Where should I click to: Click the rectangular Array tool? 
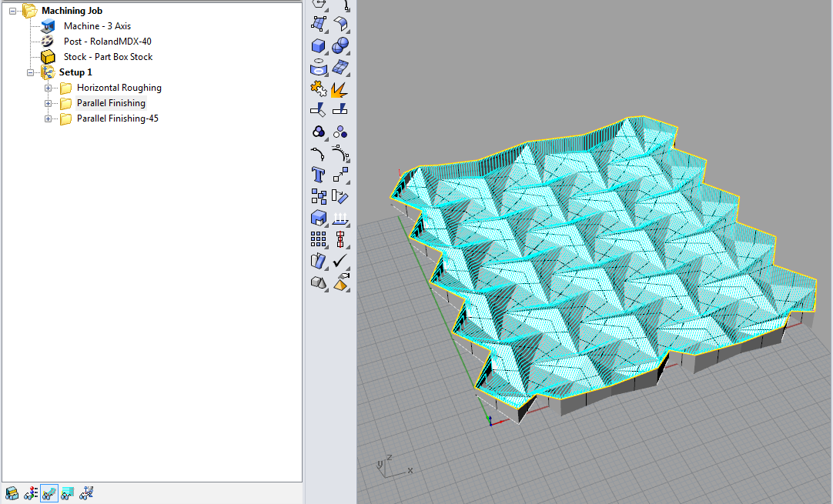click(x=318, y=239)
